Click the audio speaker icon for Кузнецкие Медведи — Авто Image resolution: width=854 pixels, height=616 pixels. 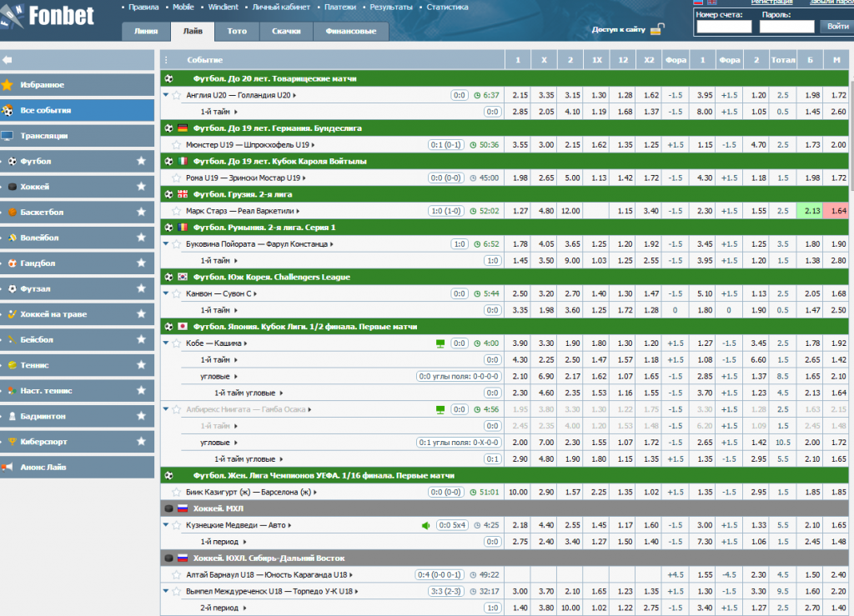(426, 526)
